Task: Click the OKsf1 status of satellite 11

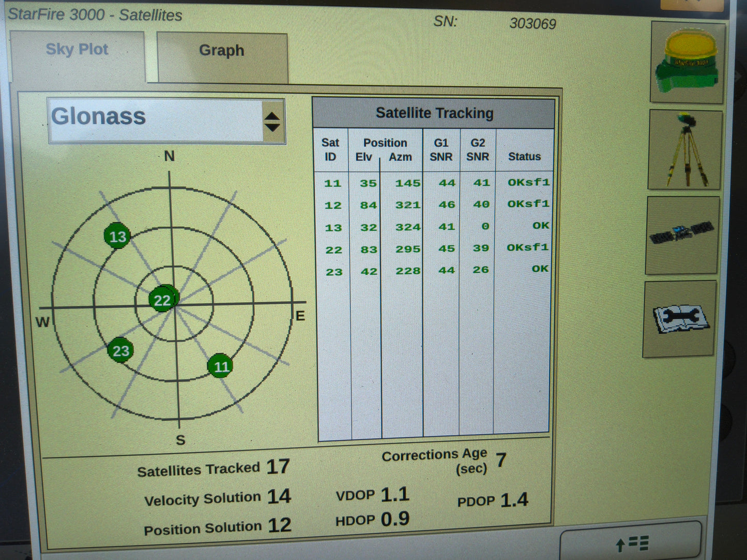Action: coord(528,182)
